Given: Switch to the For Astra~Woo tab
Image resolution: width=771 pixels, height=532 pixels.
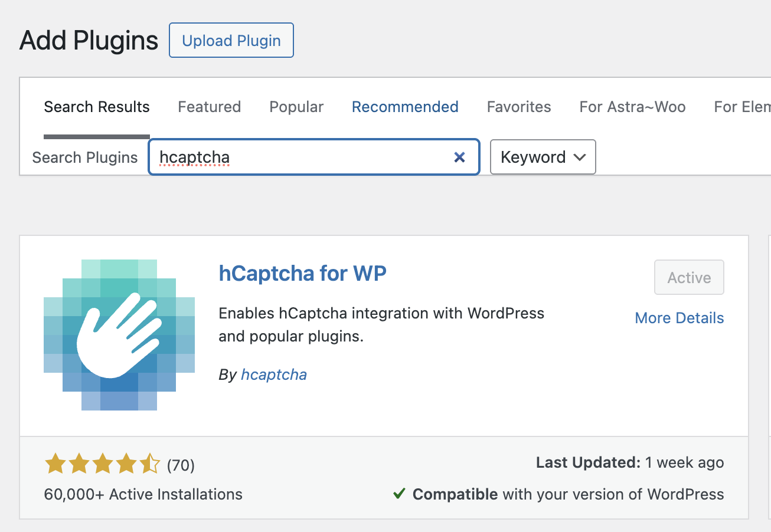Looking at the screenshot, I should point(632,107).
